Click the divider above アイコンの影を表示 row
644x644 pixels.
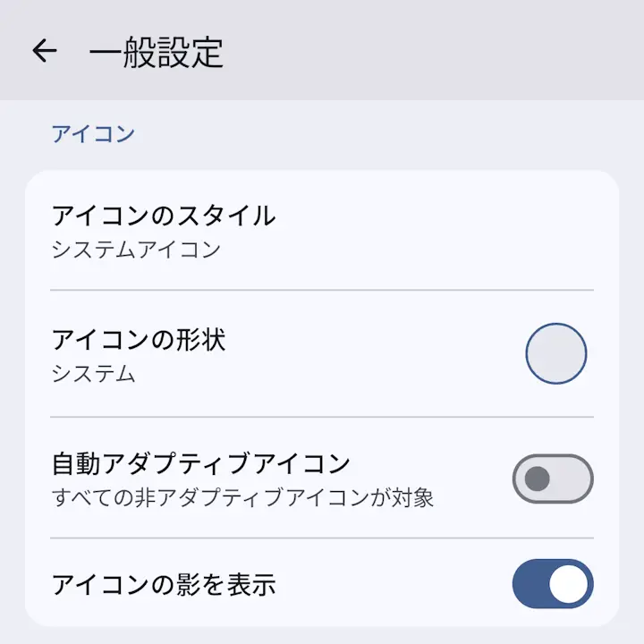pos(322,538)
